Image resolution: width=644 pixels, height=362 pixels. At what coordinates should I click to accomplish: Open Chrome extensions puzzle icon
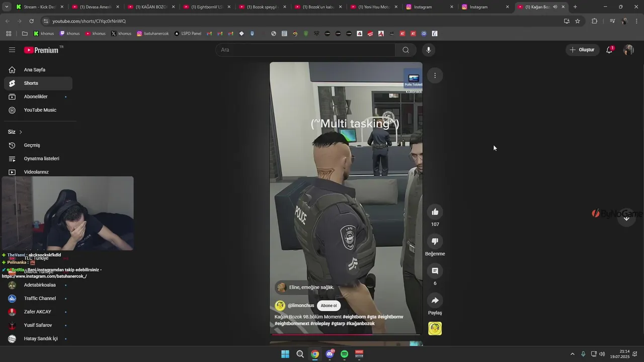(x=594, y=21)
